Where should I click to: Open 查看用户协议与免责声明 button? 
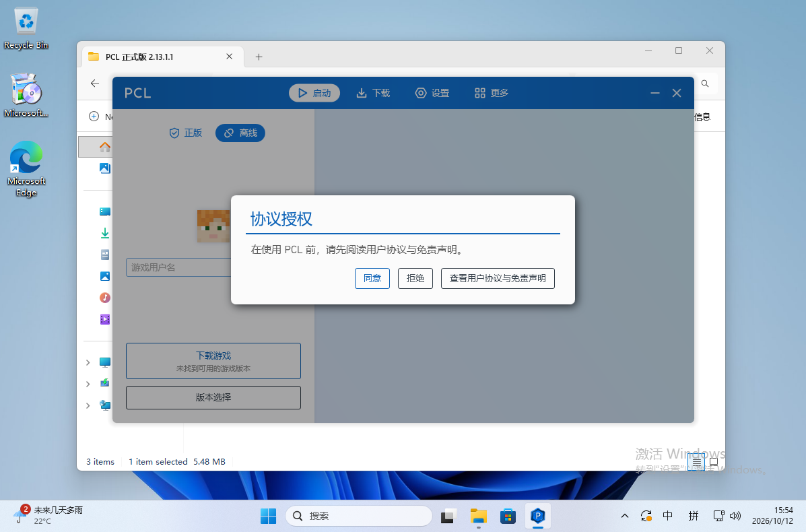(x=498, y=278)
